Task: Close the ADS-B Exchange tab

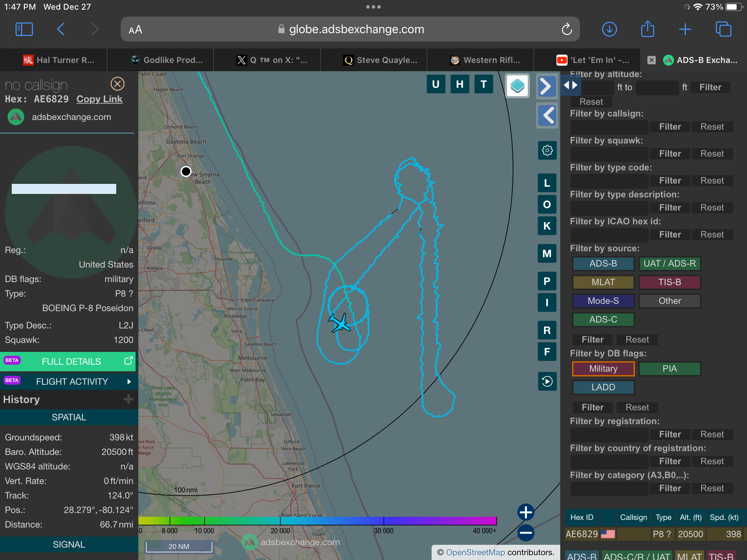Action: tap(652, 60)
